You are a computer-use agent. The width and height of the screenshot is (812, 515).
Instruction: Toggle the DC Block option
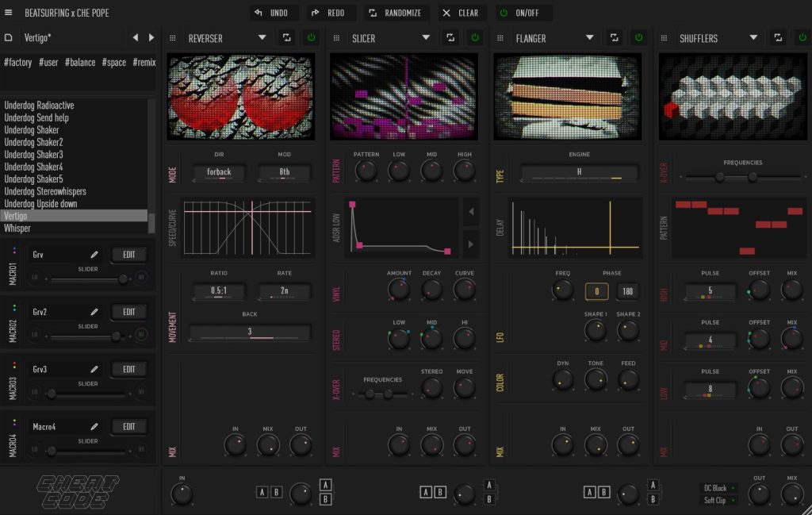[x=718, y=488]
